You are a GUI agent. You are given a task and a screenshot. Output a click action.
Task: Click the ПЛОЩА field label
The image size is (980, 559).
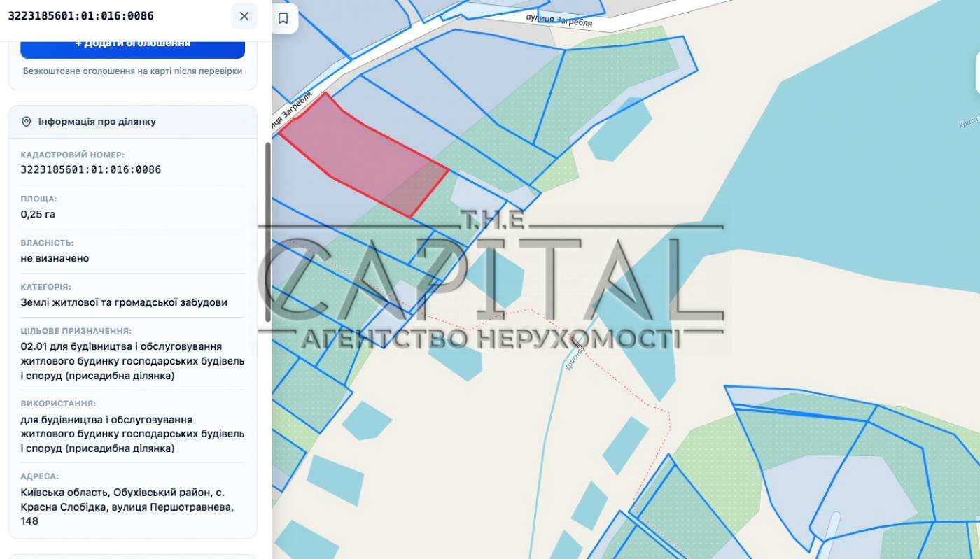click(x=39, y=199)
